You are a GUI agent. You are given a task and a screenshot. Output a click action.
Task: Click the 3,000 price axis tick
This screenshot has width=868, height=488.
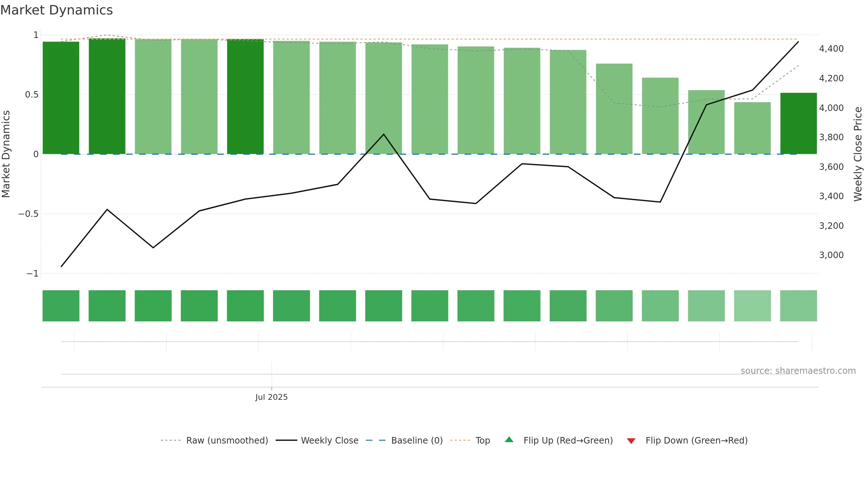831,255
